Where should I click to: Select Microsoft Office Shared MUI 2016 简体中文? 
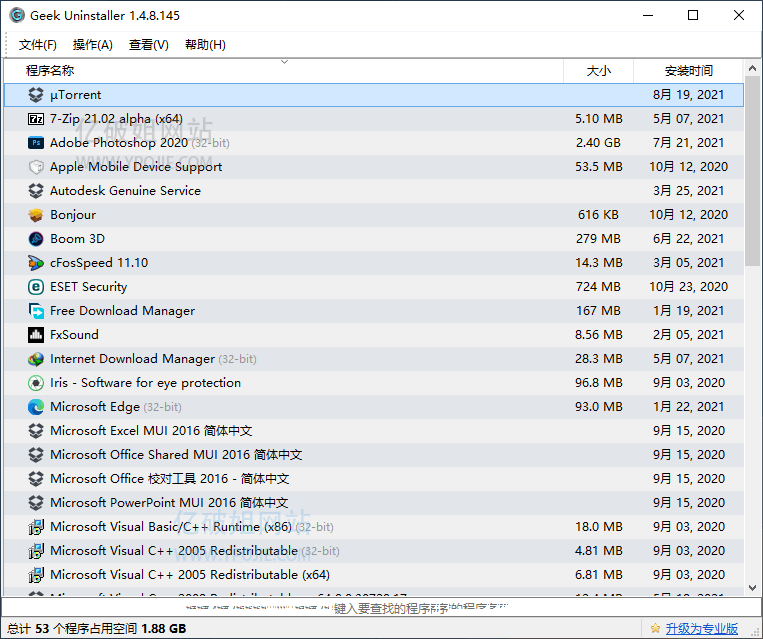tap(176, 455)
